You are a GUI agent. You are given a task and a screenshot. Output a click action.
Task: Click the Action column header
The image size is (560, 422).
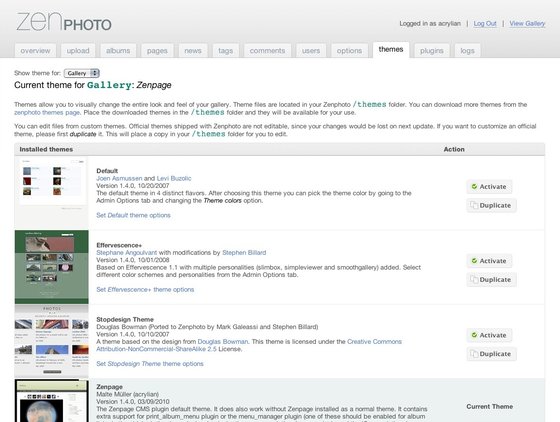pos(454,149)
